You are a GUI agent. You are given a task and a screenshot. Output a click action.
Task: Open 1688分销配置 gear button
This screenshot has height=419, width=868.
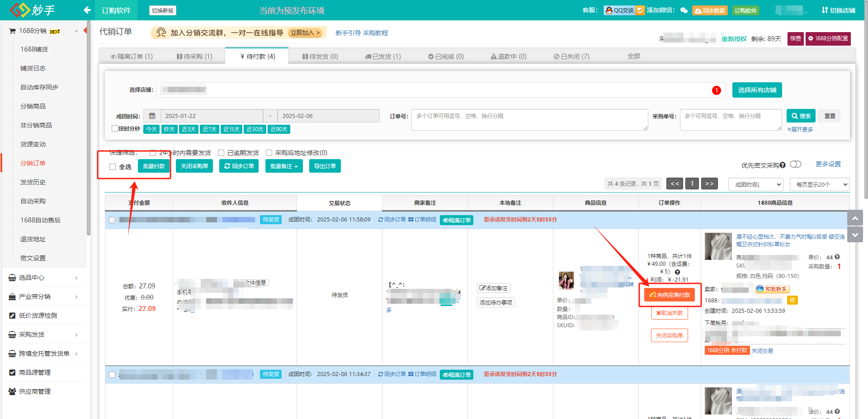point(828,38)
